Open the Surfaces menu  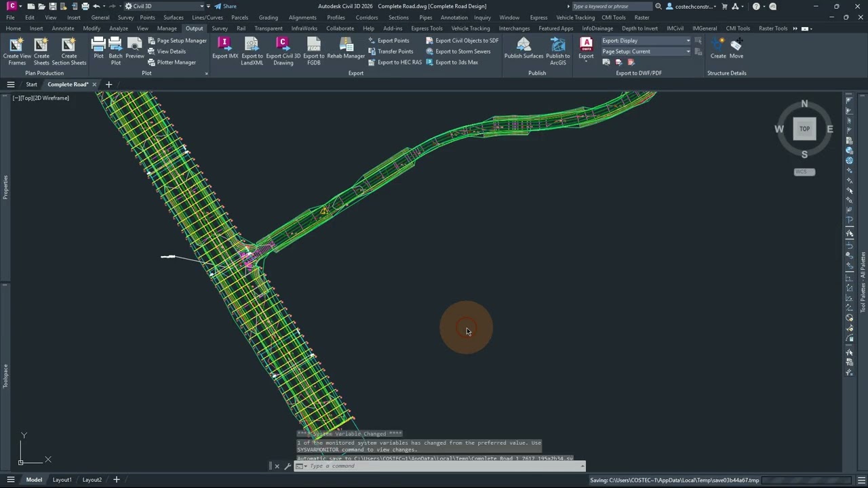pyautogui.click(x=173, y=18)
